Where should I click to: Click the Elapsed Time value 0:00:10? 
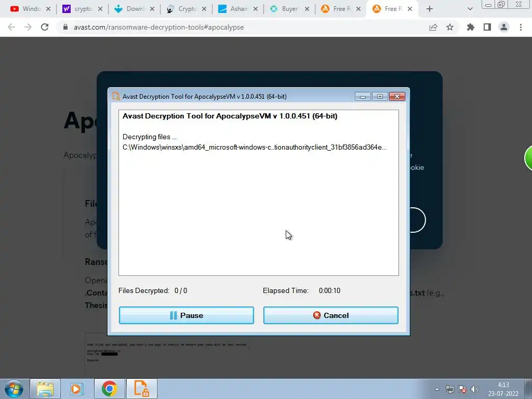329,291
